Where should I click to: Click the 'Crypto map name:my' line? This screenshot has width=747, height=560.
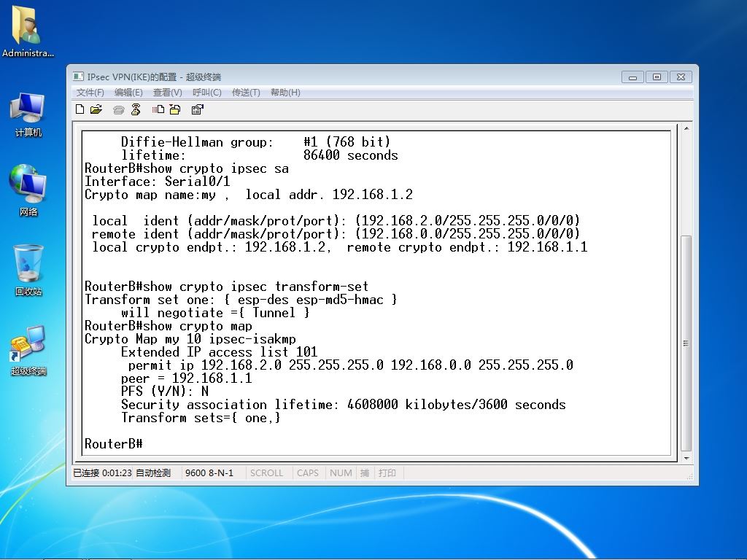coord(249,195)
